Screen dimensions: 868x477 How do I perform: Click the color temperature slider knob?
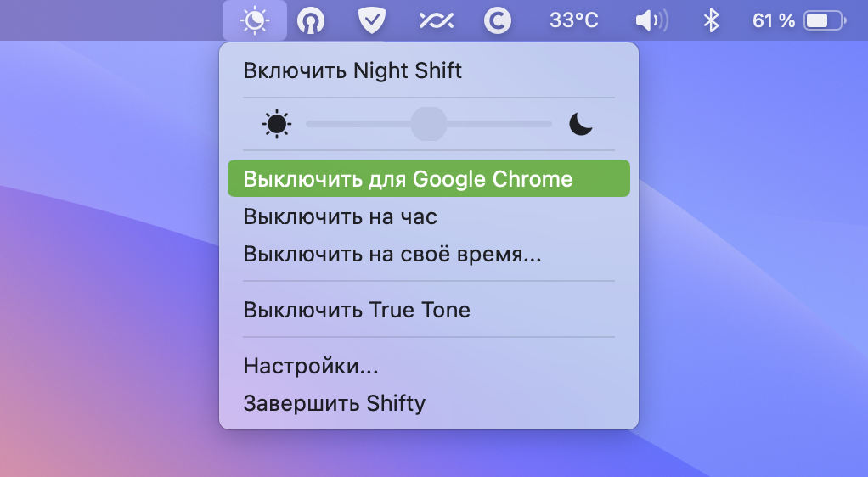pos(428,124)
